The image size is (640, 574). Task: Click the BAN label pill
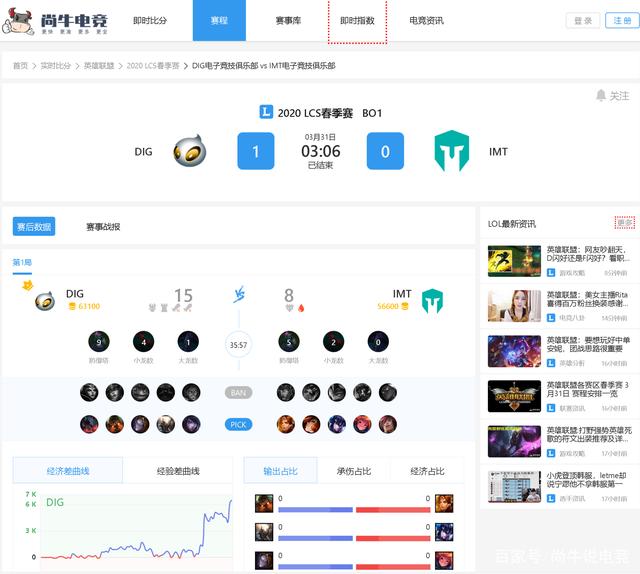click(238, 393)
